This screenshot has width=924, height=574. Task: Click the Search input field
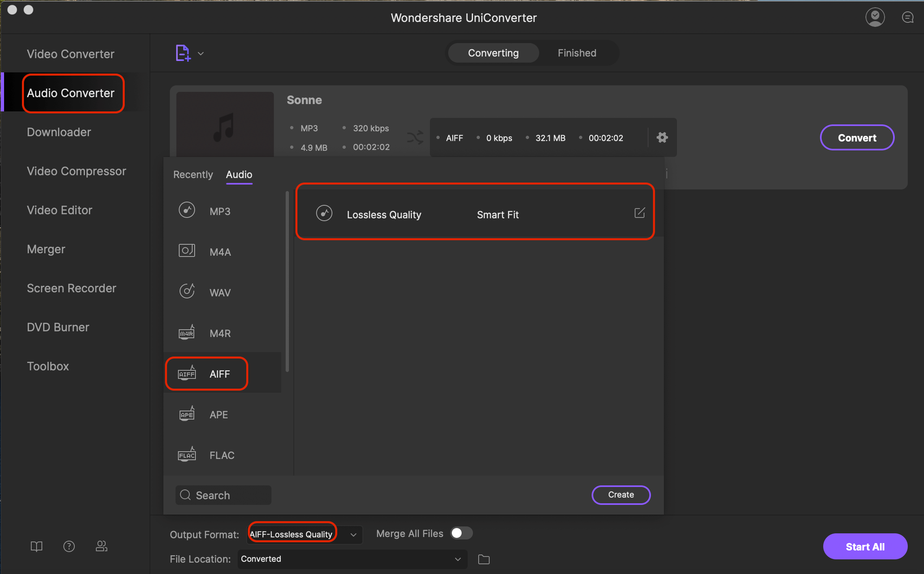(x=224, y=495)
